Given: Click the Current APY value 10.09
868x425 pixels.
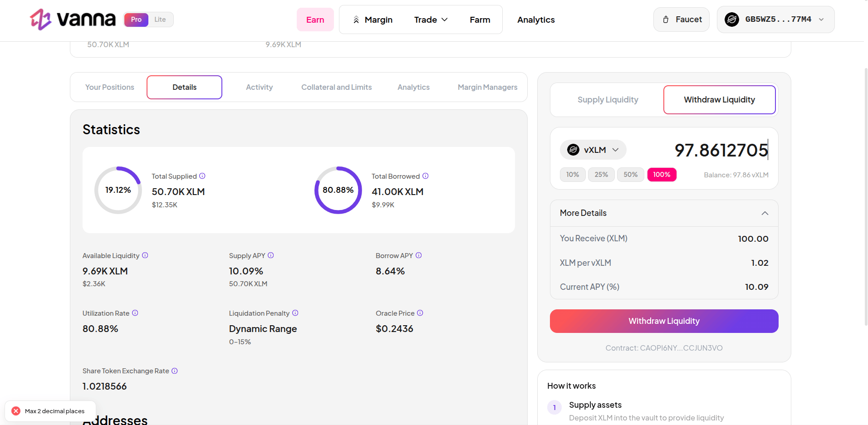Looking at the screenshot, I should pyautogui.click(x=756, y=287).
